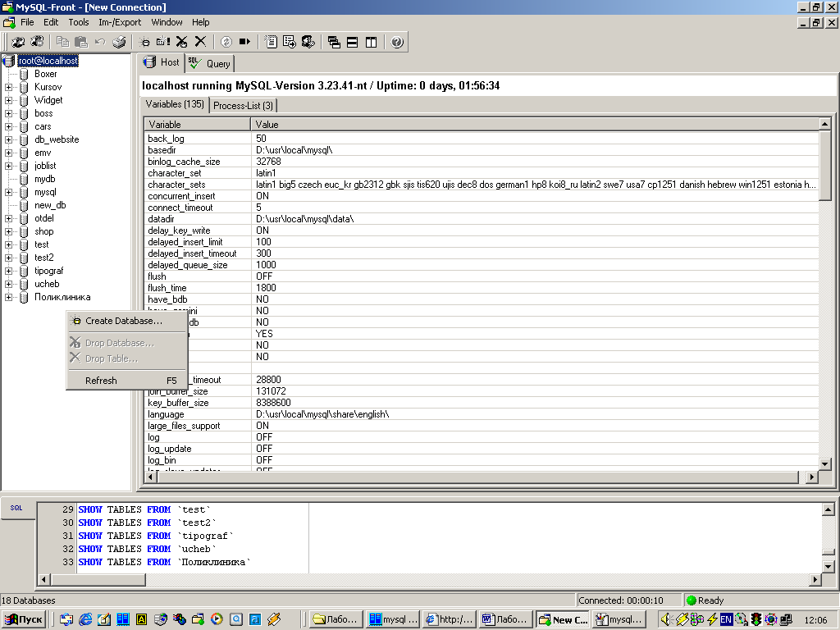Click the volume speaker tray icon

pyautogui.click(x=666, y=619)
